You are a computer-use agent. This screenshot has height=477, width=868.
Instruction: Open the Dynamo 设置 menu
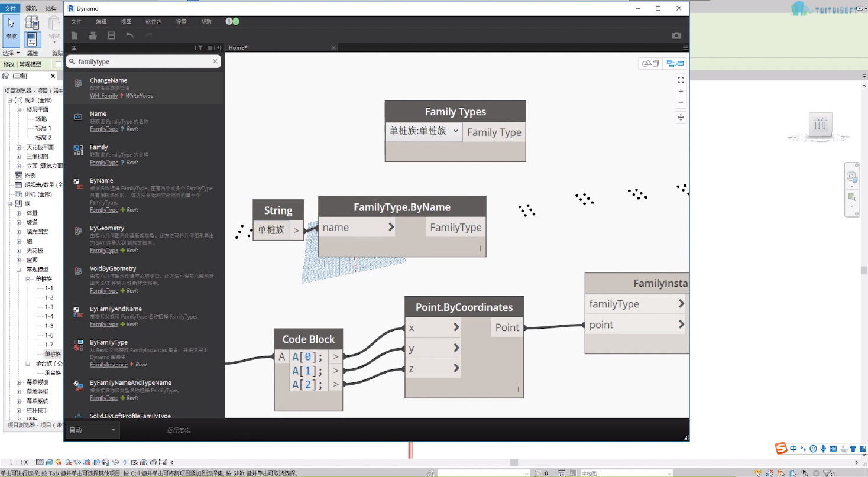pos(181,22)
